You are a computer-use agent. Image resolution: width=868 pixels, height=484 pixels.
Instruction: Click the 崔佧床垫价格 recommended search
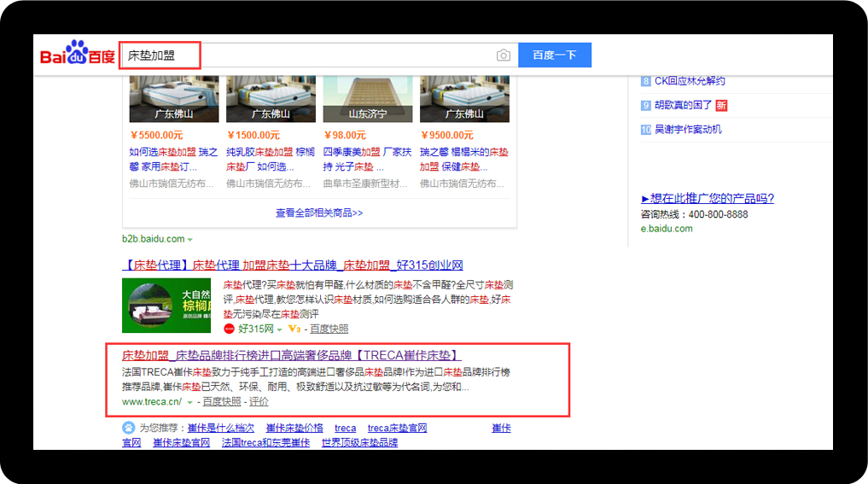294,428
